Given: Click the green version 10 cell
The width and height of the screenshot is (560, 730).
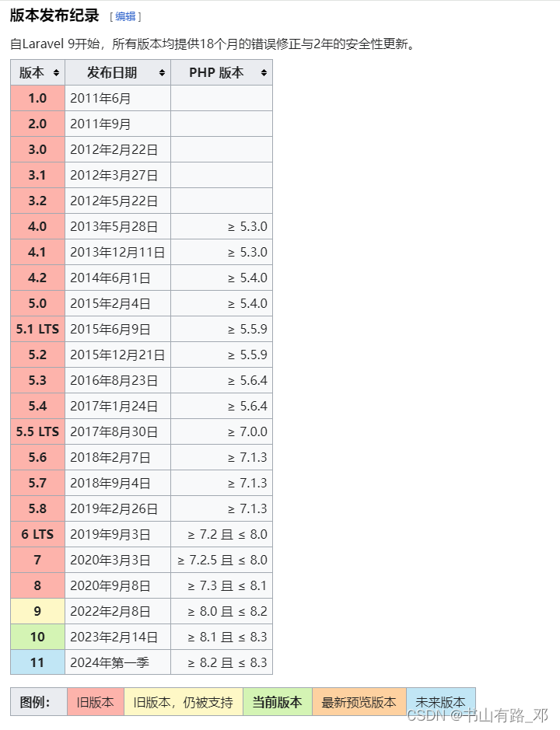Looking at the screenshot, I should tap(38, 637).
